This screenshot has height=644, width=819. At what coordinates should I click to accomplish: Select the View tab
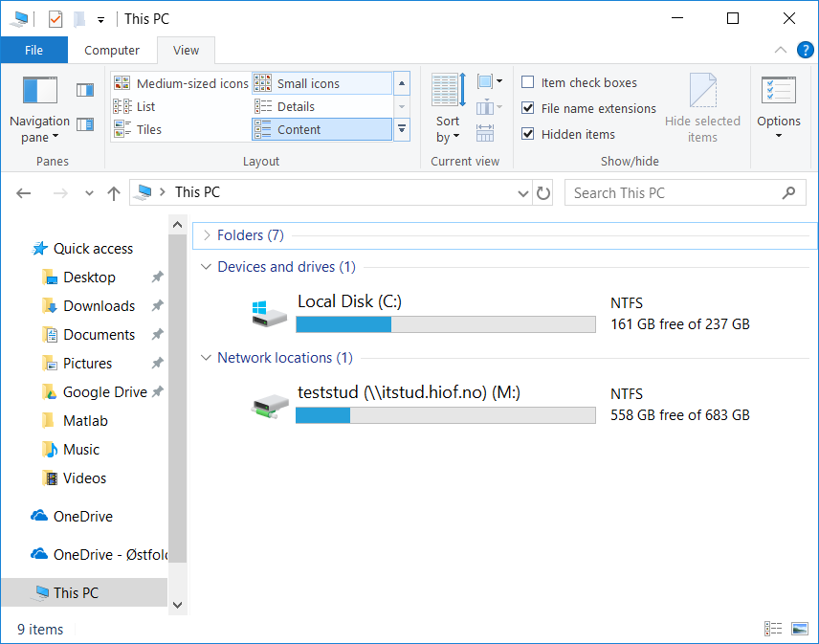click(x=186, y=50)
